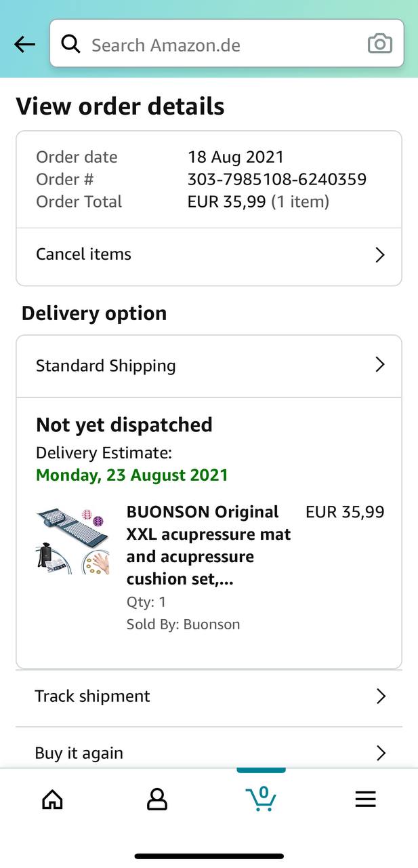Tap chevron beside Track shipment
The width and height of the screenshot is (418, 868).
(x=381, y=696)
